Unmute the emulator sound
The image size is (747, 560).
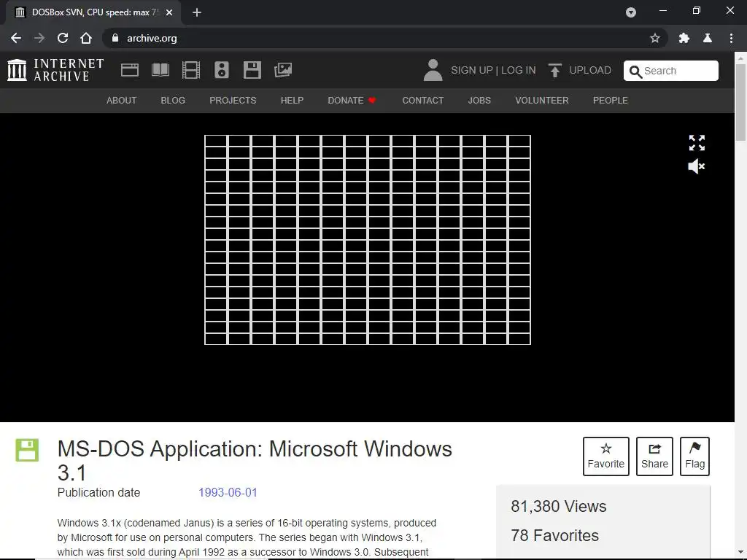click(x=697, y=166)
